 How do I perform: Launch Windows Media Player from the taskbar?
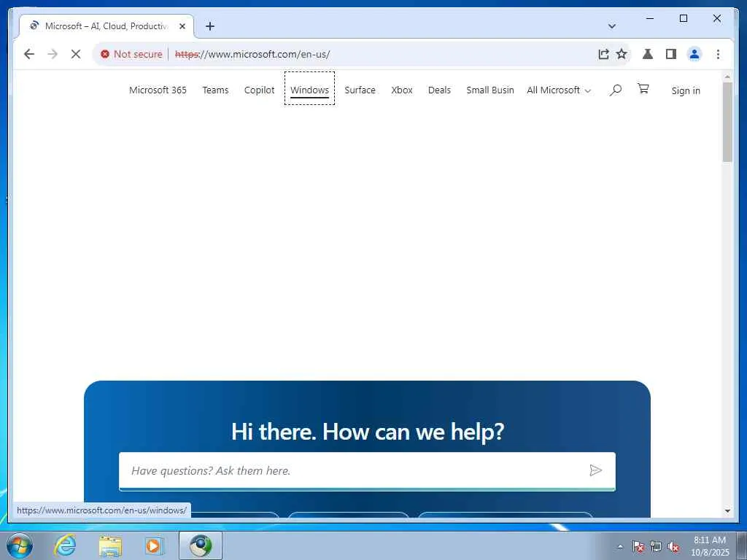click(154, 546)
